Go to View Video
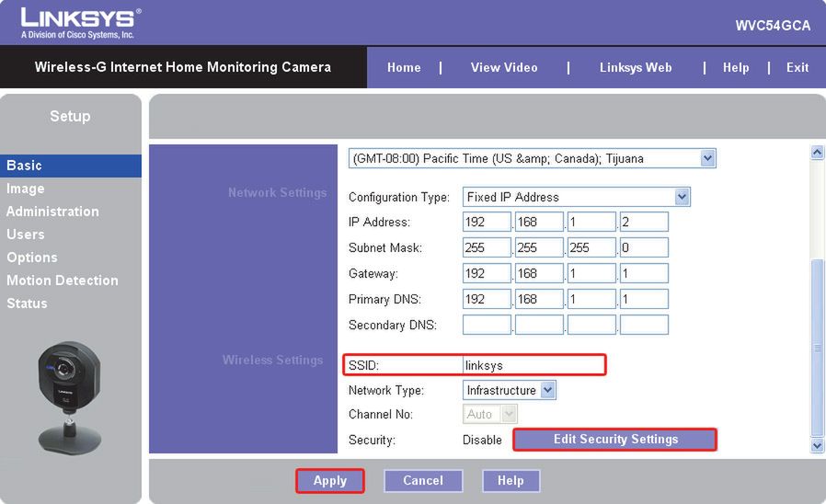This screenshot has width=826, height=504. click(504, 67)
